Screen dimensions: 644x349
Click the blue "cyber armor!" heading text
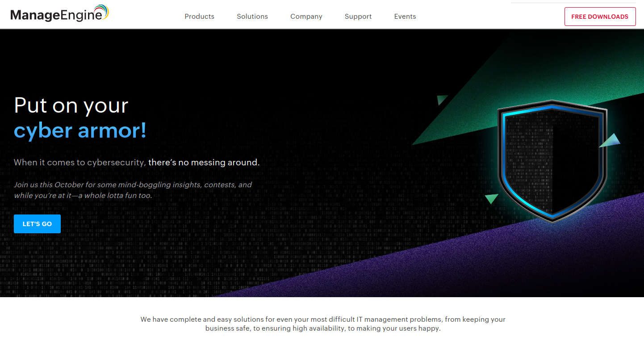[80, 130]
